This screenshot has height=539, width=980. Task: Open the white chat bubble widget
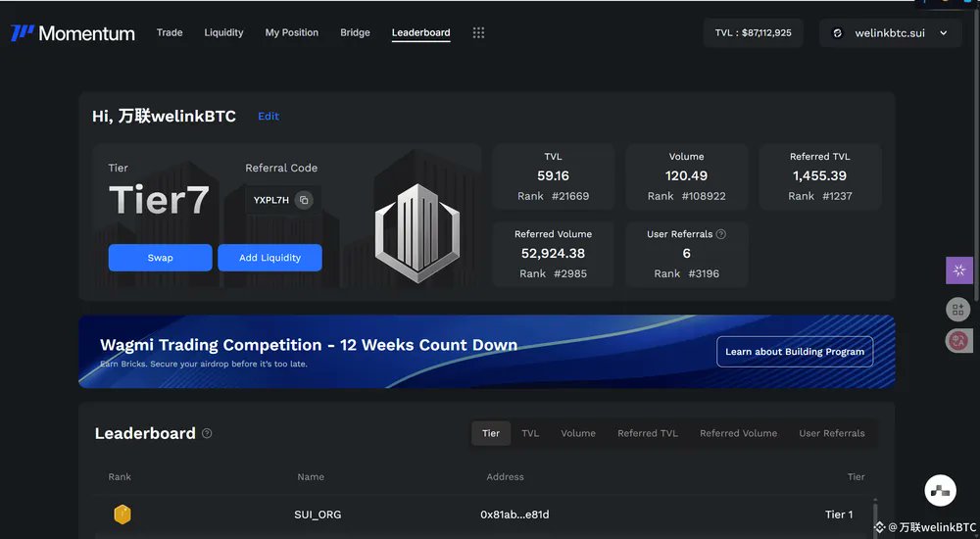940,490
